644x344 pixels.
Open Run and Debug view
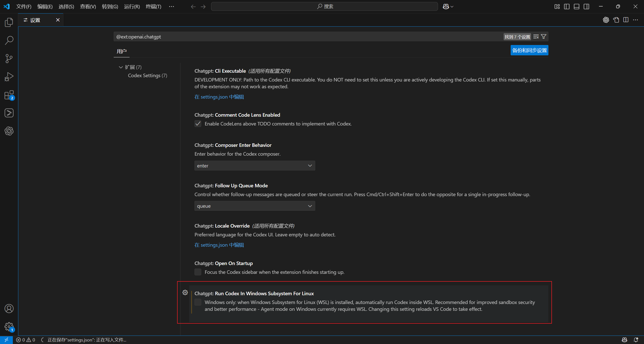click(9, 76)
